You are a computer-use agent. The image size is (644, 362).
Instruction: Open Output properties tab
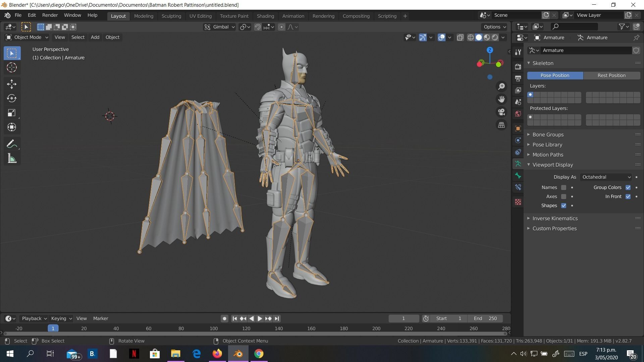(518, 78)
